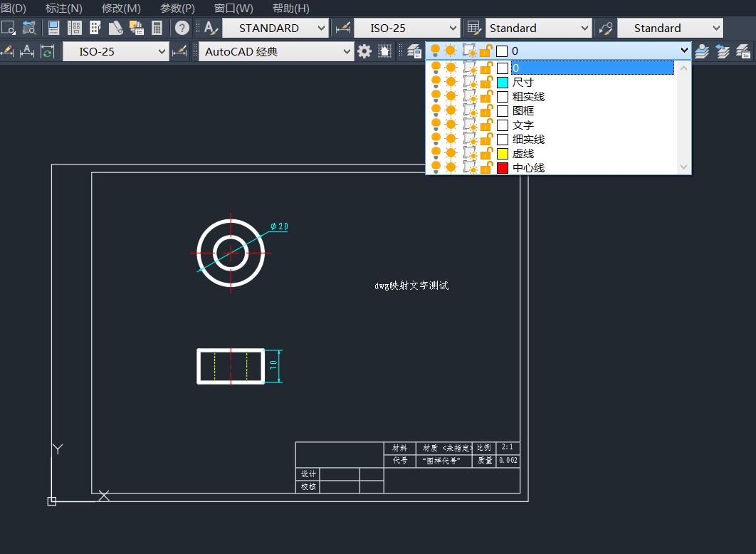Open the Layer Properties Manager
Image resolution: width=756 pixels, height=554 pixels.
(x=415, y=52)
